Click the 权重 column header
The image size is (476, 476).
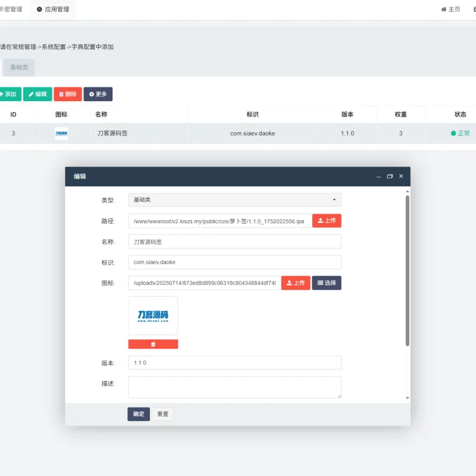pyautogui.click(x=400, y=114)
